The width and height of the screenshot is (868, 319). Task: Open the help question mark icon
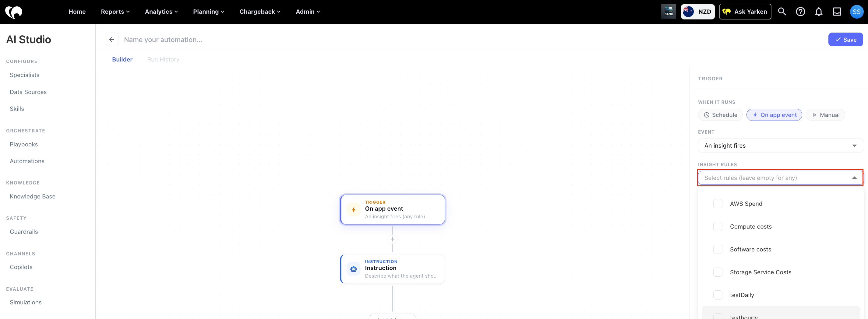[800, 12]
